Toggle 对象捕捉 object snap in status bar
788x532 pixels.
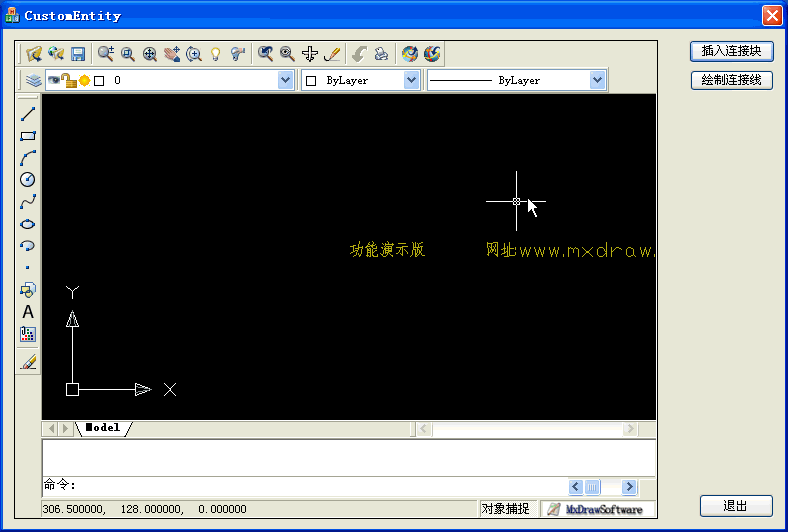[x=505, y=509]
